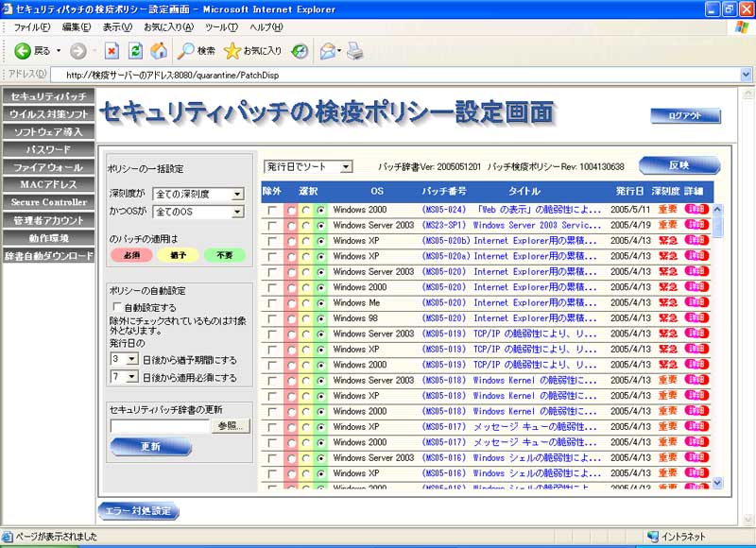Open the お気に入り(A) menu
This screenshot has width=756, height=548.
168,27
